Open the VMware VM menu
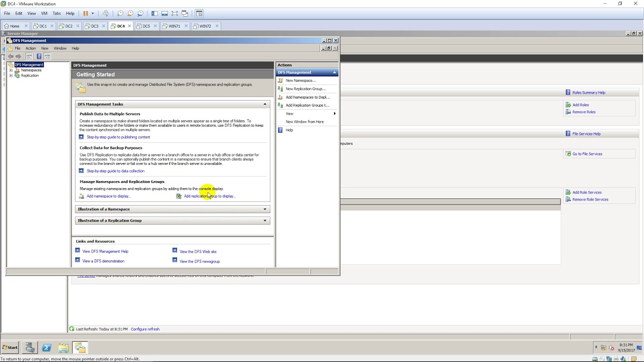The width and height of the screenshot is (644, 362). 44,14
